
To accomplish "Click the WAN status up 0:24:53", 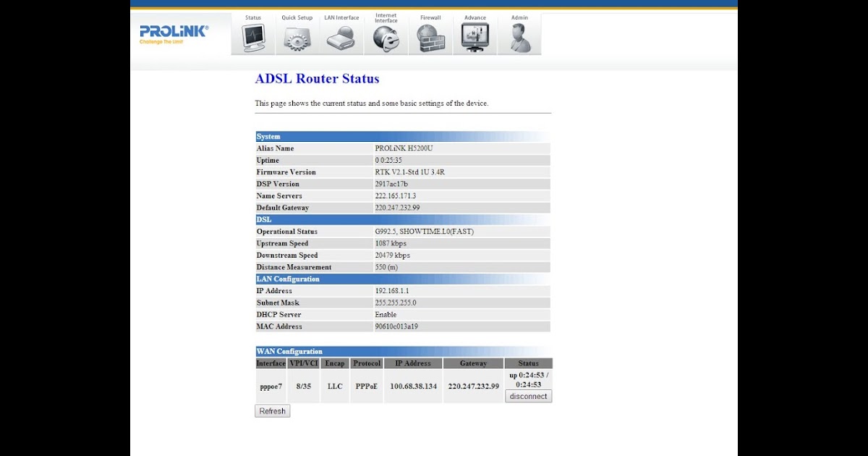I will [528, 380].
